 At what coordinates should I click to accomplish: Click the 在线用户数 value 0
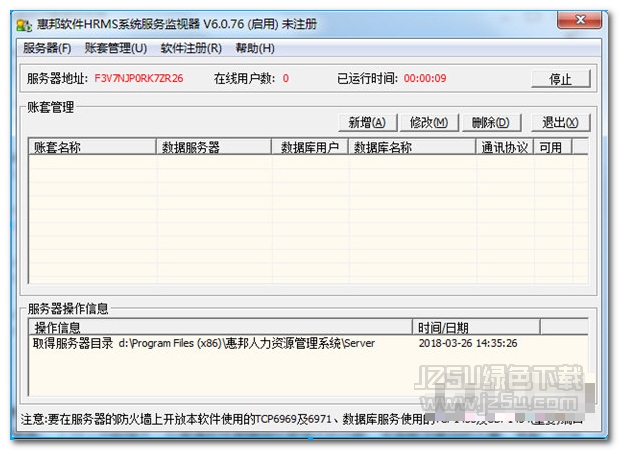[285, 78]
